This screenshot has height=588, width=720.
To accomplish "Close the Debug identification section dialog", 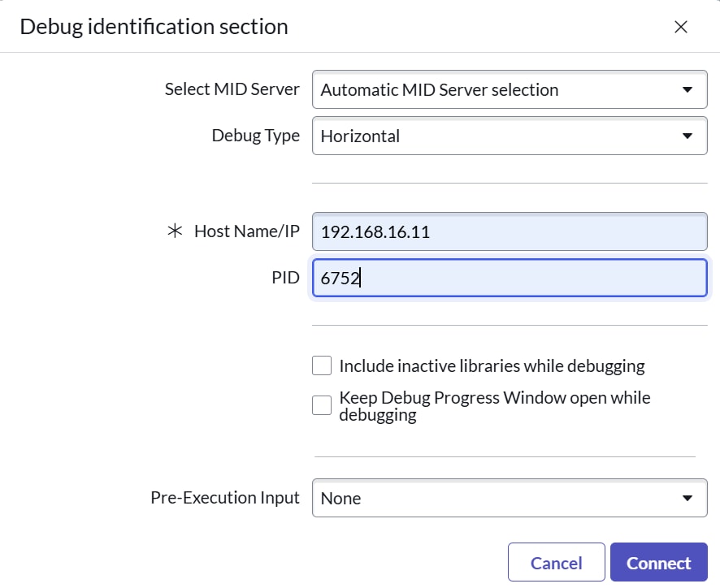I will click(680, 27).
